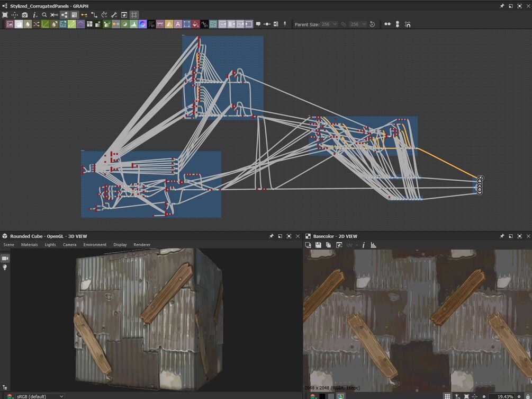Click the camera icon in 3D view sidebar

[5, 258]
